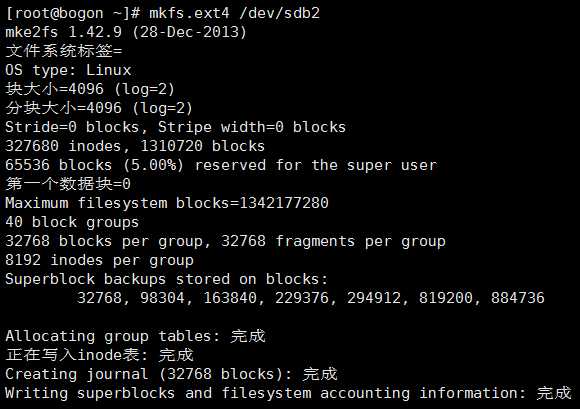Click 32768 fragments per group text

click(x=333, y=241)
